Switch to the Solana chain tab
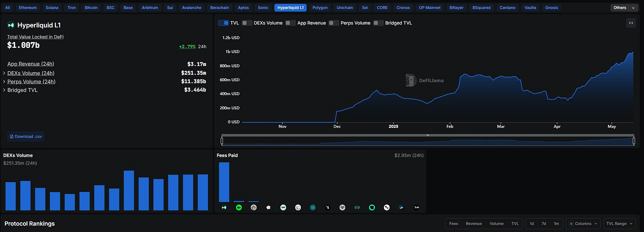Image resolution: width=644 pixels, height=232 pixels. [52, 8]
